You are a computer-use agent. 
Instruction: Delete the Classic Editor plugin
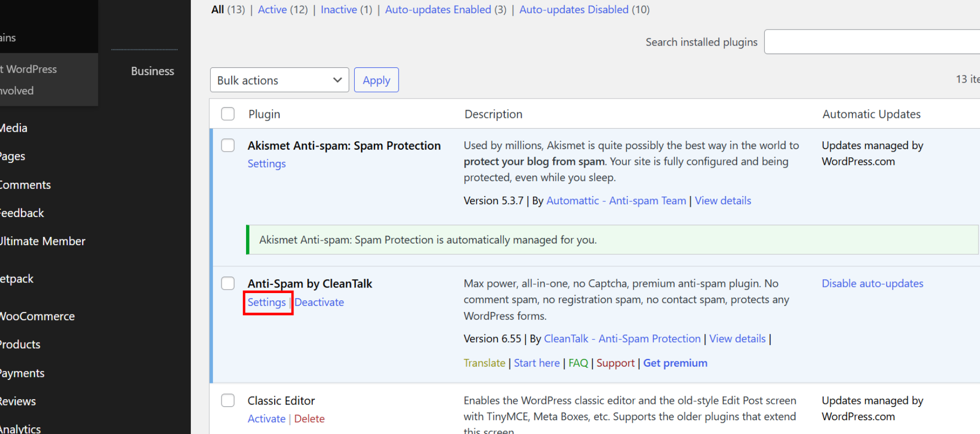pyautogui.click(x=309, y=419)
